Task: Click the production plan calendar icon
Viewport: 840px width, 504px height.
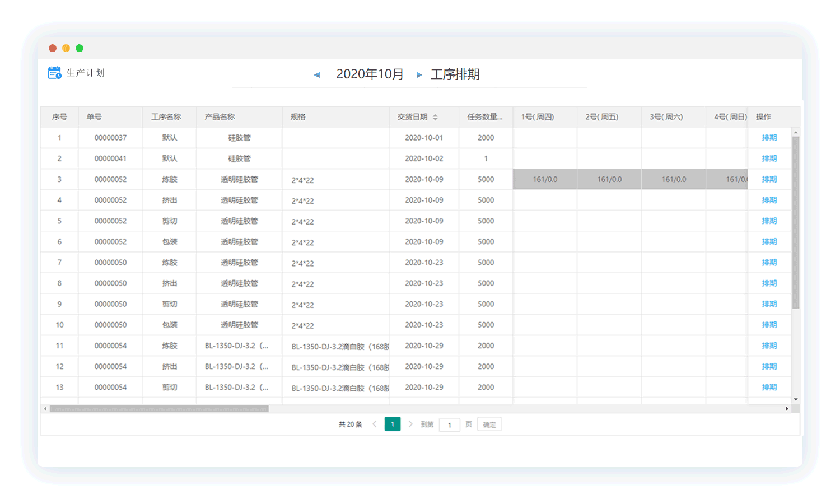Action: [x=54, y=73]
